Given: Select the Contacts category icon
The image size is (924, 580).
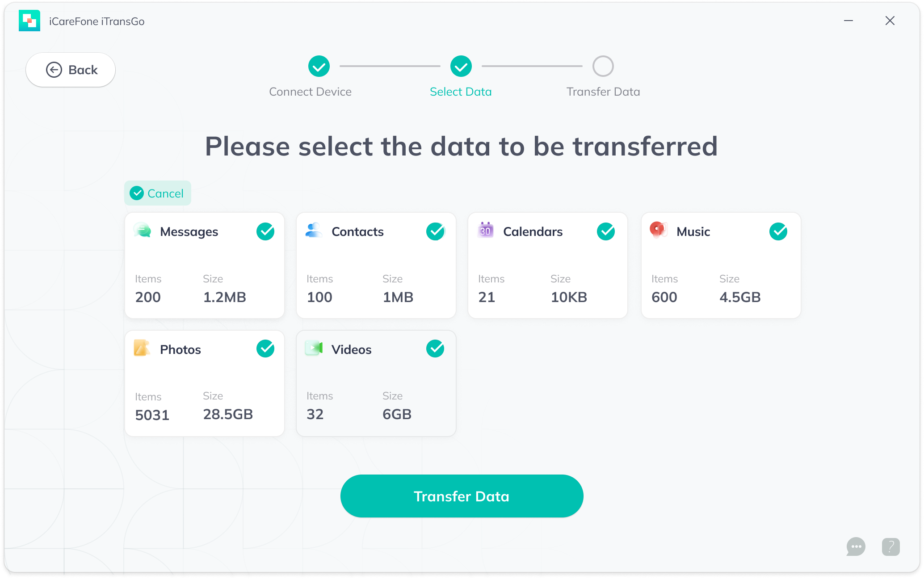Looking at the screenshot, I should click(x=314, y=232).
